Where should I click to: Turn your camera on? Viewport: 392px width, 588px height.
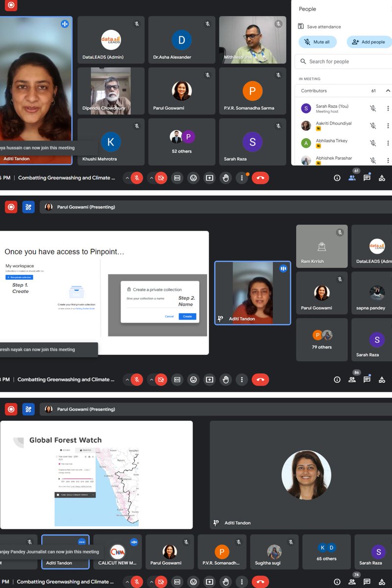160,178
